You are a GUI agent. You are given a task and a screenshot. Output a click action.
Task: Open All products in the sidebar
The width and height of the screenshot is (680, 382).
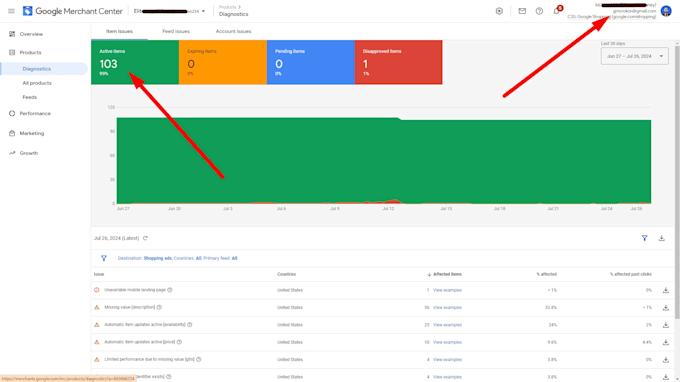(37, 83)
